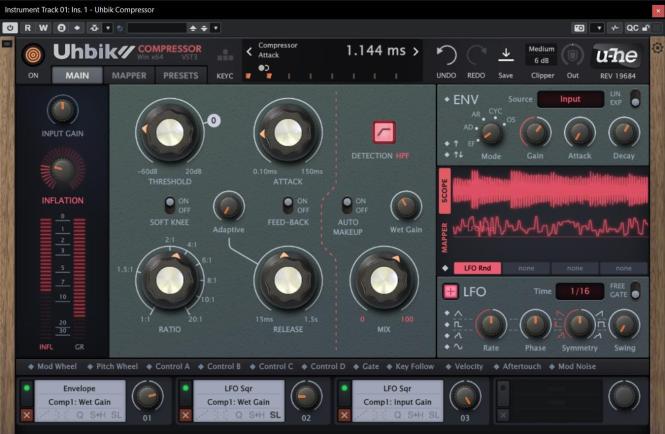Toggle slot 02 green enable LED
The width and height of the screenshot is (665, 434).
(185, 388)
